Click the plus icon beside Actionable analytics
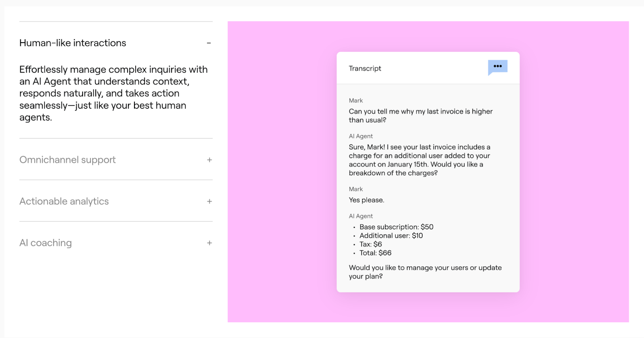 point(209,202)
